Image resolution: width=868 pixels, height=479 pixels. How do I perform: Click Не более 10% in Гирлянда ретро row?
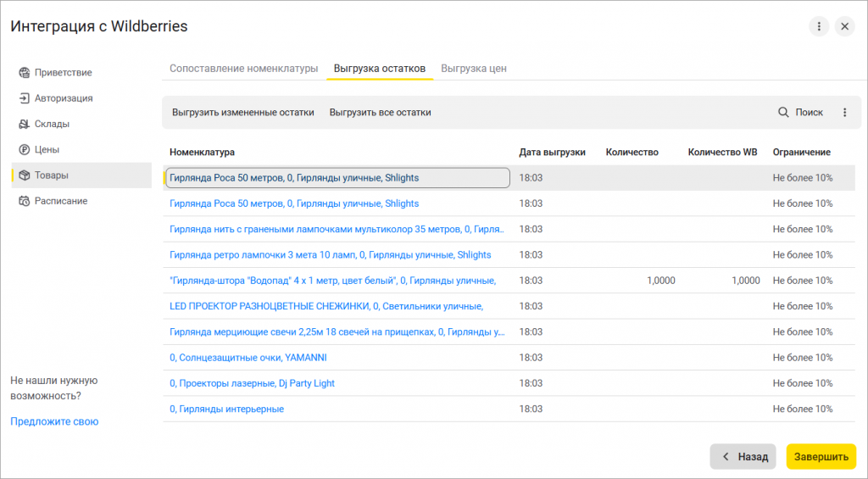(x=803, y=254)
